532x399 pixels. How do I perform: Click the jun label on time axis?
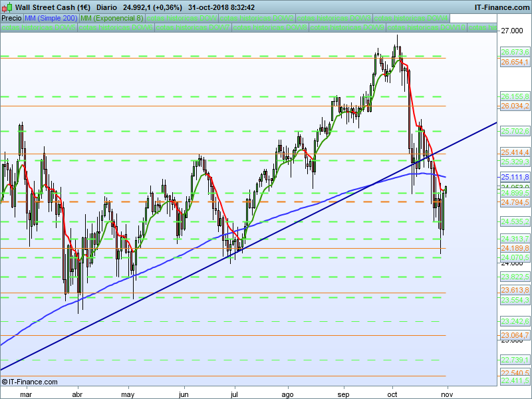pos(184,394)
